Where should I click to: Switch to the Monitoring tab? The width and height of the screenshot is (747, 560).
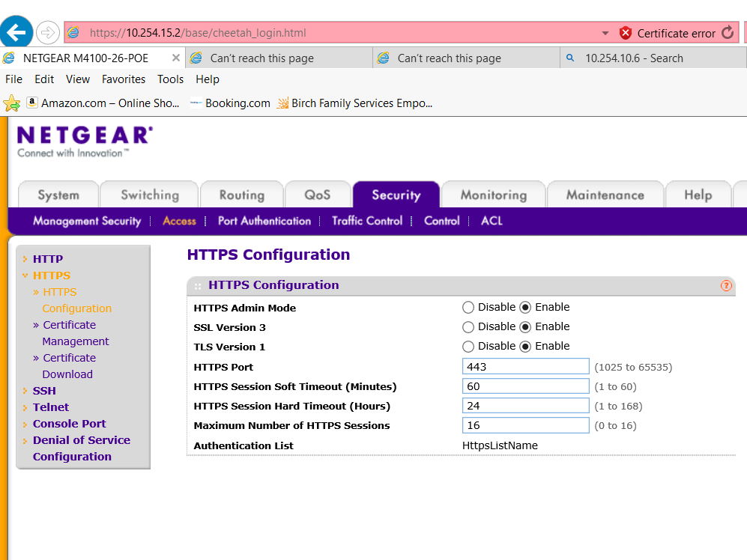[x=494, y=195]
